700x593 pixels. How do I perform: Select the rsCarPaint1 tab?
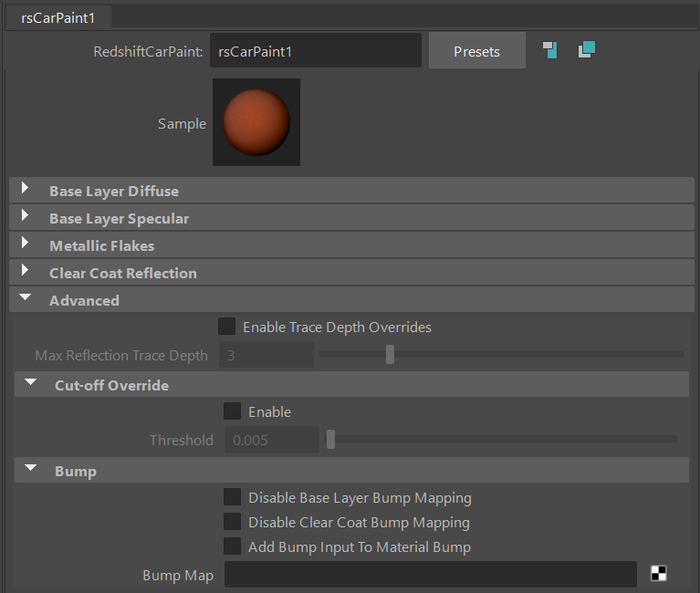(x=58, y=18)
